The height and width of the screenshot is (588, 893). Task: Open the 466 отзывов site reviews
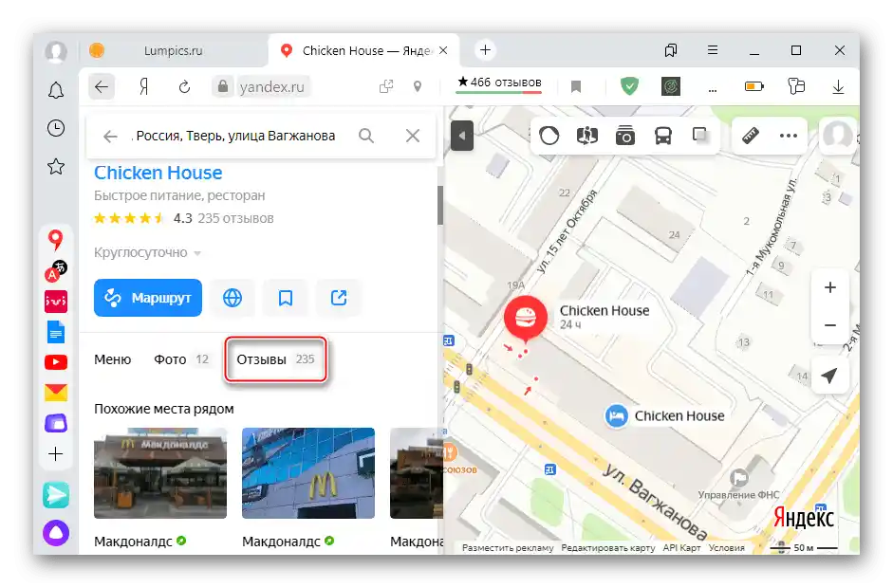coord(499,83)
